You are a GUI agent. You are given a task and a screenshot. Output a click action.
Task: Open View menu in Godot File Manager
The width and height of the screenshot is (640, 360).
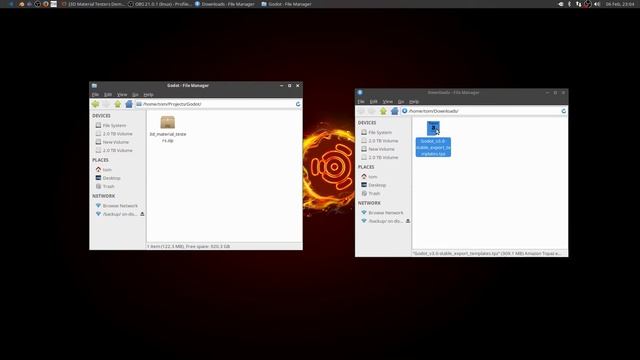pyautogui.click(x=122, y=95)
